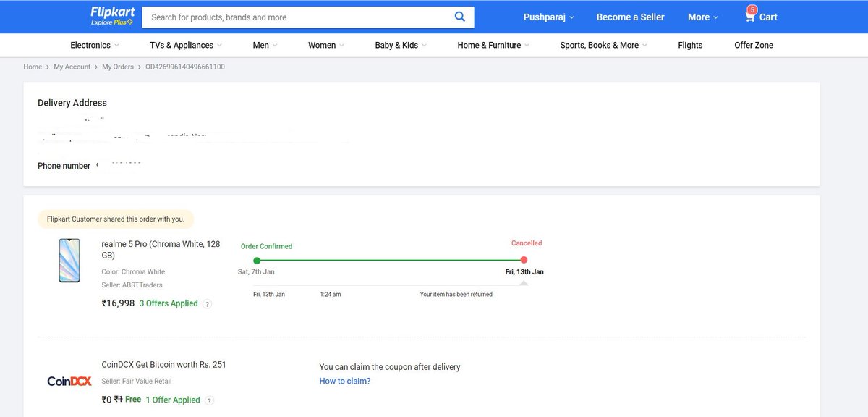Click the 'Flipkart Customer shared this order' banner
Viewport: 868px width, 417px height.
pos(116,219)
